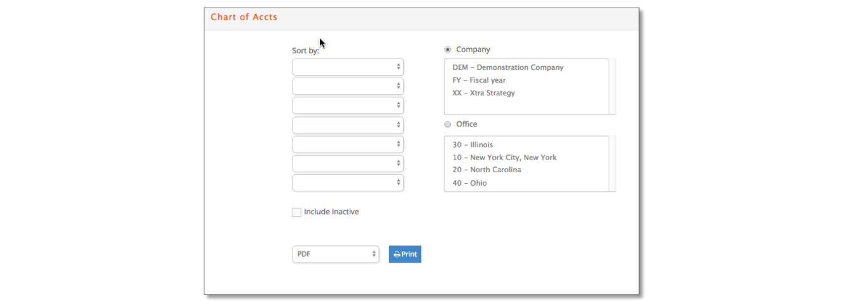Choose XX – Xtra Strategy entry

click(x=483, y=93)
